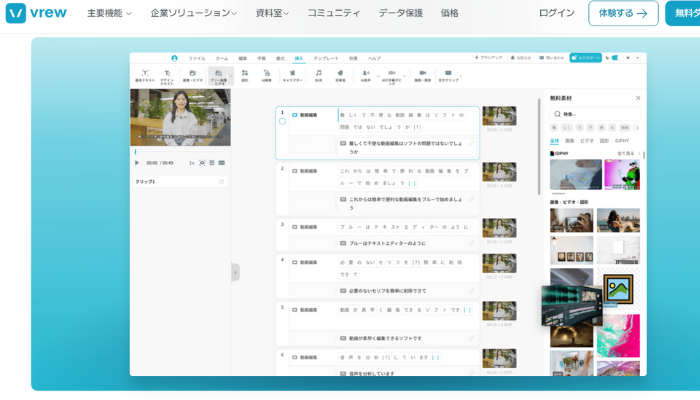700x400 pixels.
Task: Open the 主要機能 dropdown menu
Action: tap(109, 13)
